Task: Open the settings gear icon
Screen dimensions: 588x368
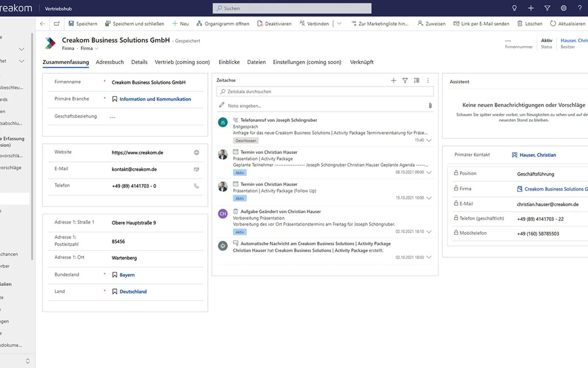Action: (x=563, y=8)
